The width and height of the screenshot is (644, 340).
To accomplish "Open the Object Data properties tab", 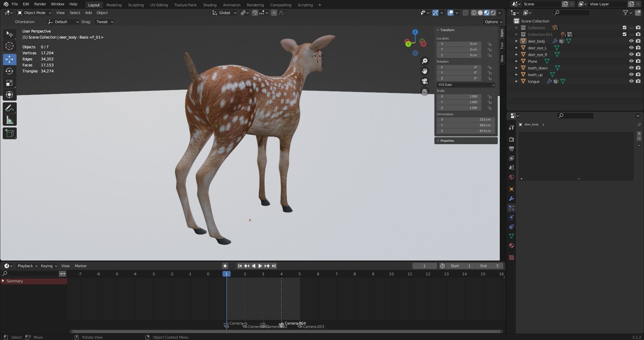I will pyautogui.click(x=512, y=236).
